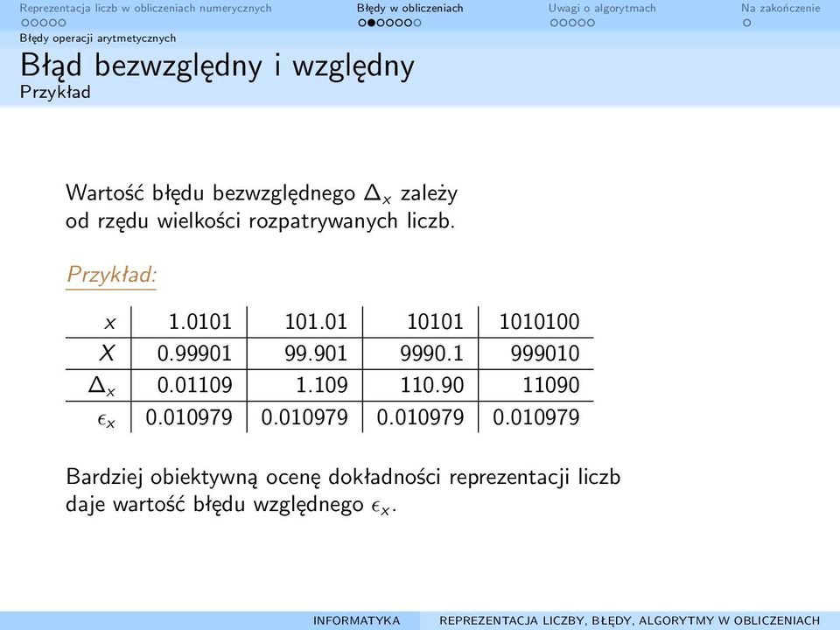
Task: Click the table cell '1.109'
Action: pos(321,385)
